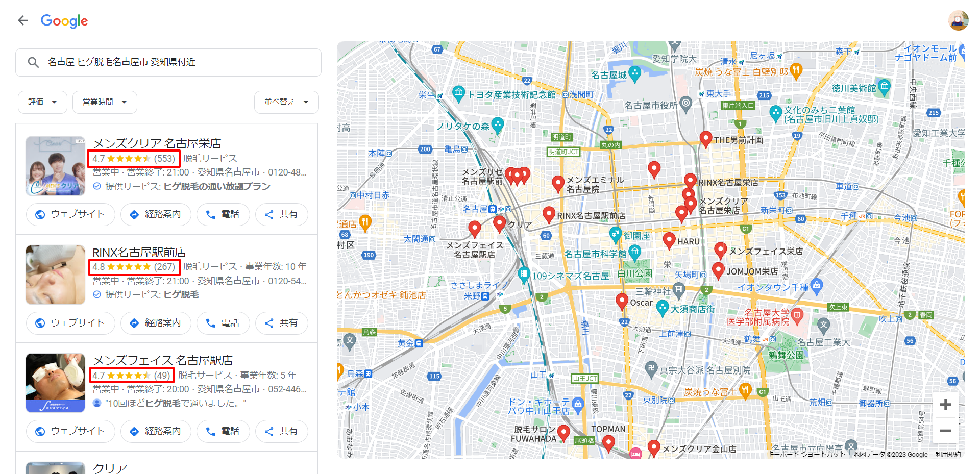Get directions to メンズフェイス 名古屋駅店
Viewport: 980px width, 474px height.
pyautogui.click(x=156, y=431)
